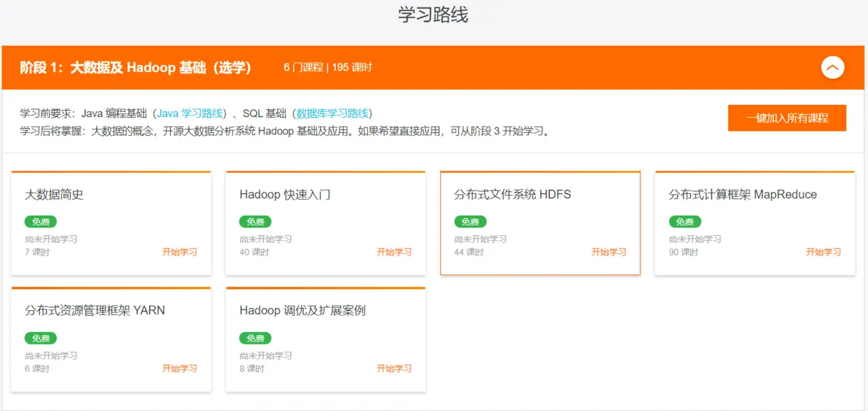Image resolution: width=868 pixels, height=411 pixels.
Task: Start learning 大数据简史 course
Action: click(x=180, y=251)
